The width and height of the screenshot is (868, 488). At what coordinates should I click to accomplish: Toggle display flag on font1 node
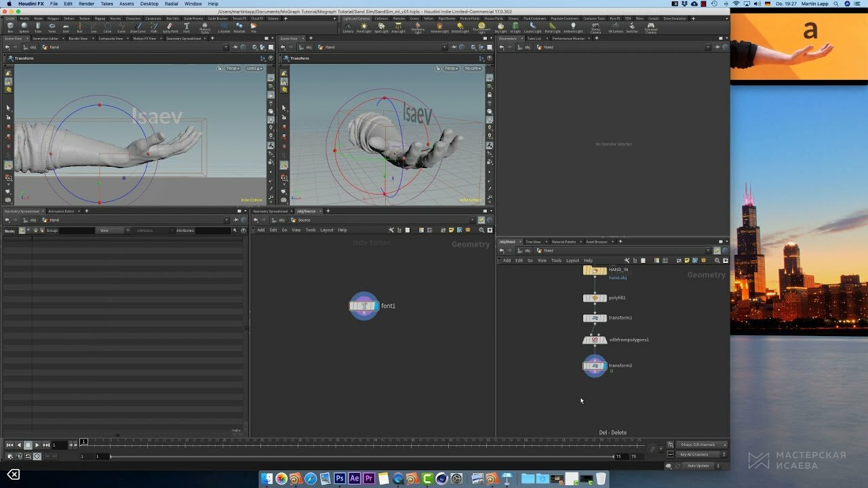(376, 306)
